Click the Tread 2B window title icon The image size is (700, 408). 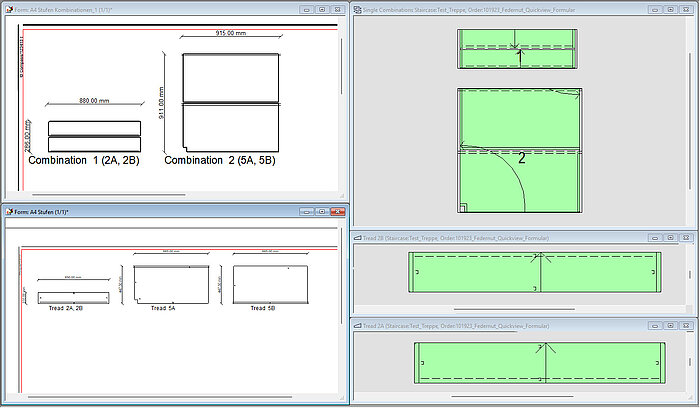coord(358,238)
